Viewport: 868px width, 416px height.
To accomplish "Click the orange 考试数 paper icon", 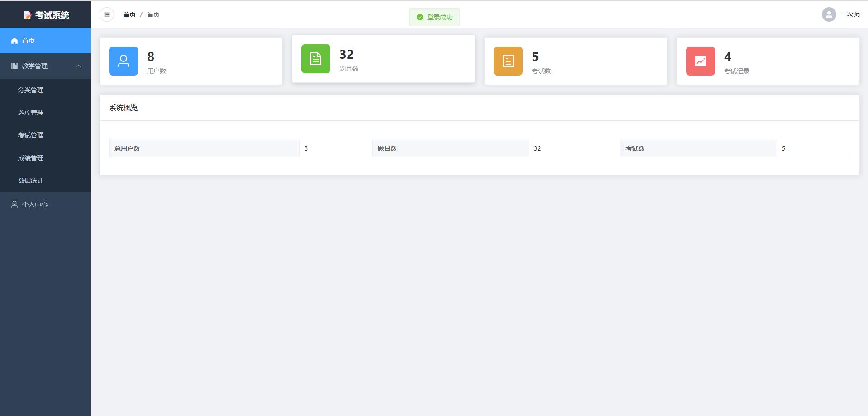I will point(508,61).
